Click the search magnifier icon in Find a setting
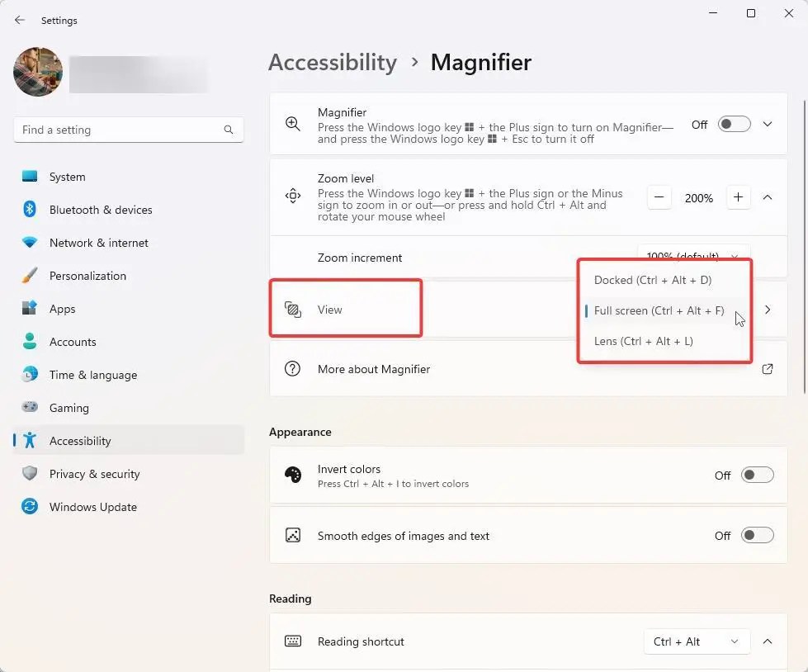 (229, 130)
